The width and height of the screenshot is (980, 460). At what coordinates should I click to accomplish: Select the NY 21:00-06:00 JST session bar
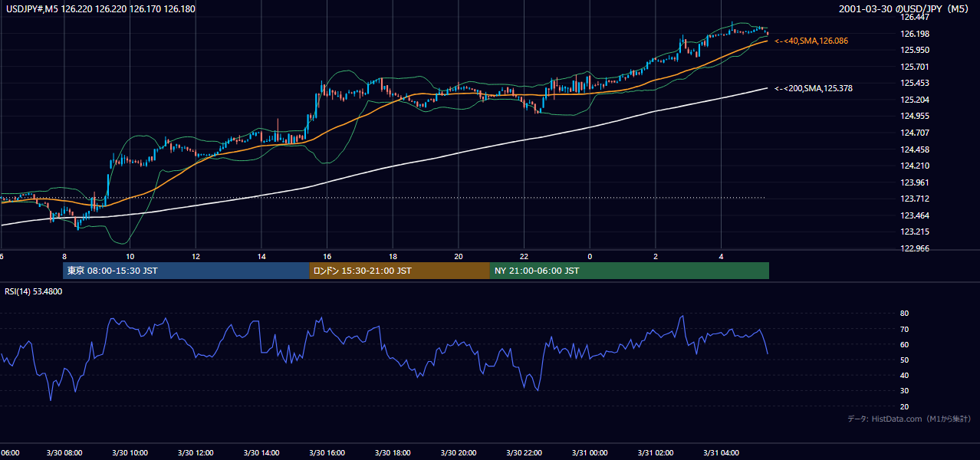[630, 271]
